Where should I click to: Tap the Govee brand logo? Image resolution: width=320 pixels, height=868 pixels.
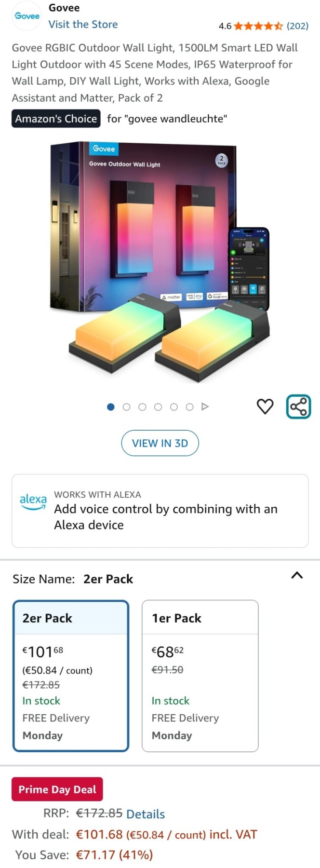[x=27, y=16]
